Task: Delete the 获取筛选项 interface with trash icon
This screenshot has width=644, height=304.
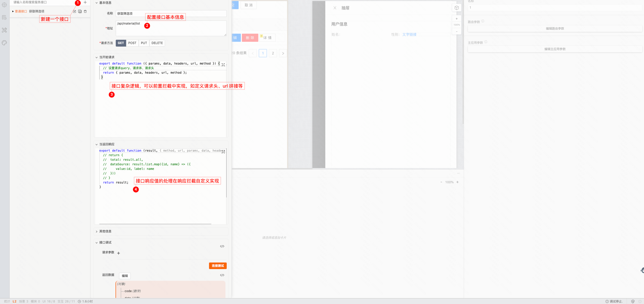Action: tap(85, 11)
